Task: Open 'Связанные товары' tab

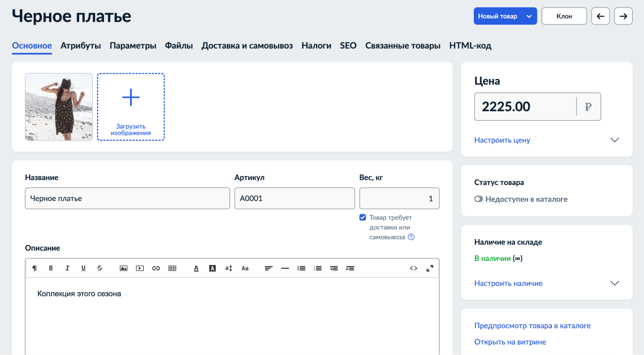Action: coord(403,46)
